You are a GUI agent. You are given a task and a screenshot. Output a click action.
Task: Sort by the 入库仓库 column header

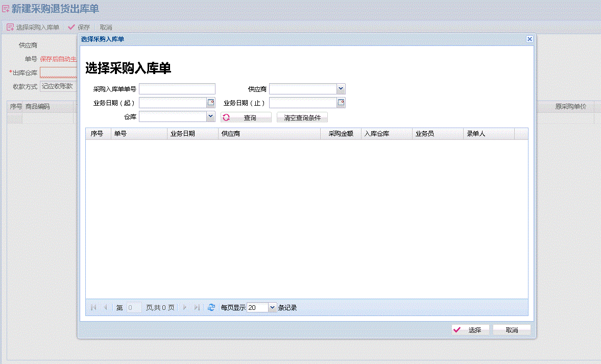click(x=387, y=134)
